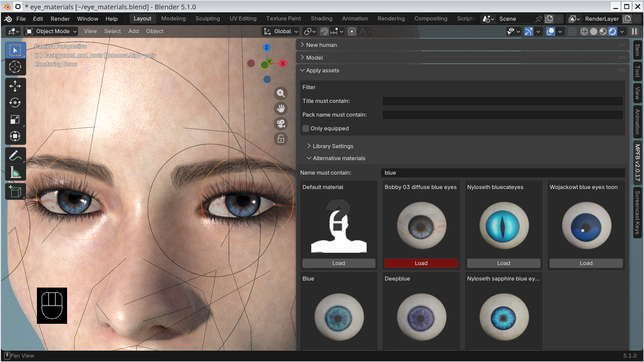Click the Add Cube tool icon

click(15, 192)
